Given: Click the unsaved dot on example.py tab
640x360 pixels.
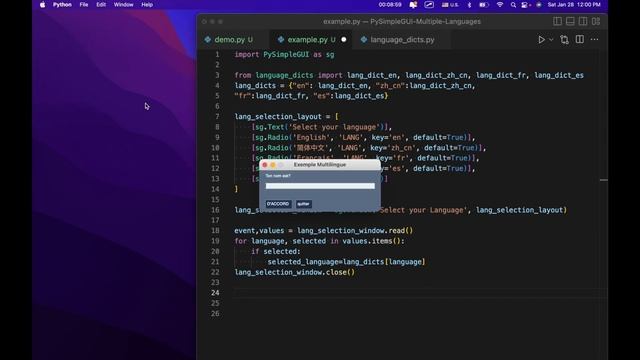Looking at the screenshot, I should [344, 40].
